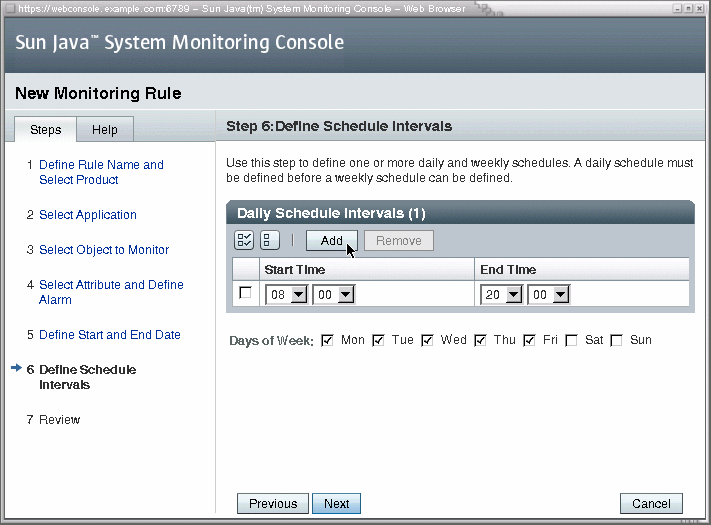The width and height of the screenshot is (711, 525).
Task: Open the End Time minutes dropdown
Action: point(548,295)
